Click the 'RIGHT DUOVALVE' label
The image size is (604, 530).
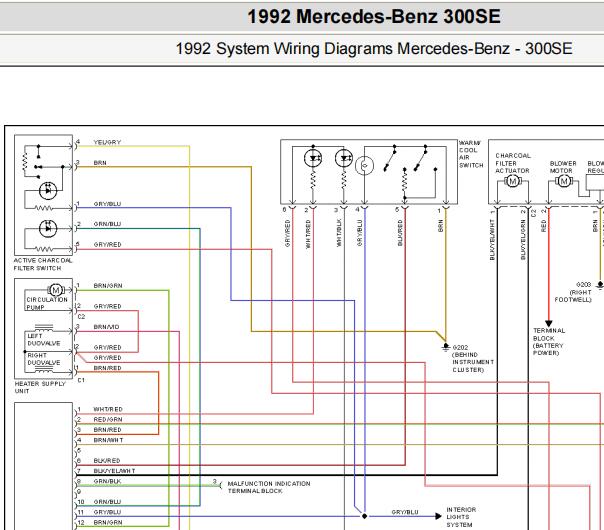[44, 359]
